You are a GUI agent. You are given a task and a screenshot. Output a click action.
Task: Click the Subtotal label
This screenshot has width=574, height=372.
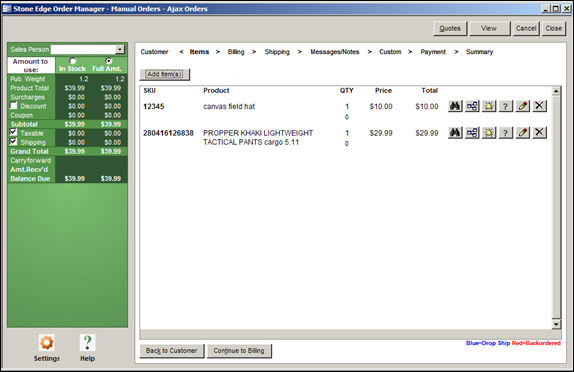point(24,124)
